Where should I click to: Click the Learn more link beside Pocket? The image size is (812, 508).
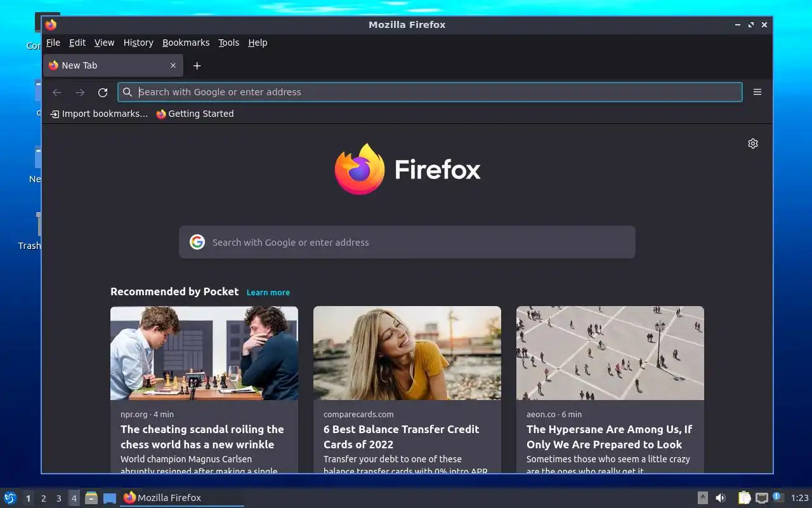[x=268, y=292]
